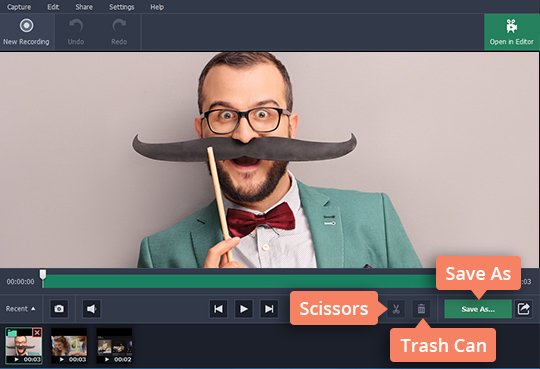Click the Undo arrow icon
Image resolution: width=540 pixels, height=369 pixels.
pos(76,26)
